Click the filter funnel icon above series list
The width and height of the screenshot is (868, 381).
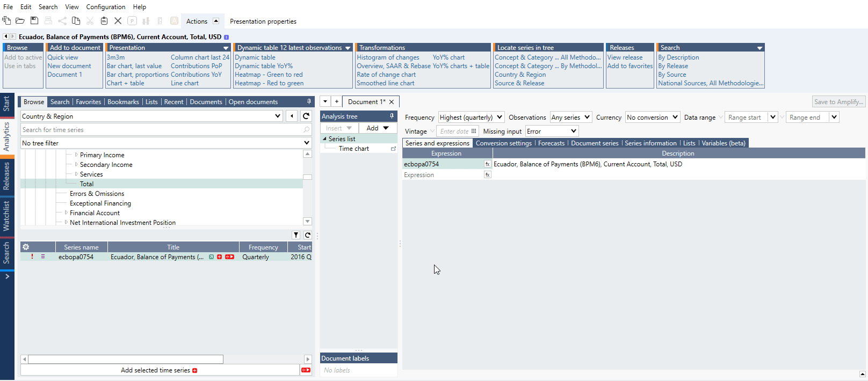tap(296, 235)
